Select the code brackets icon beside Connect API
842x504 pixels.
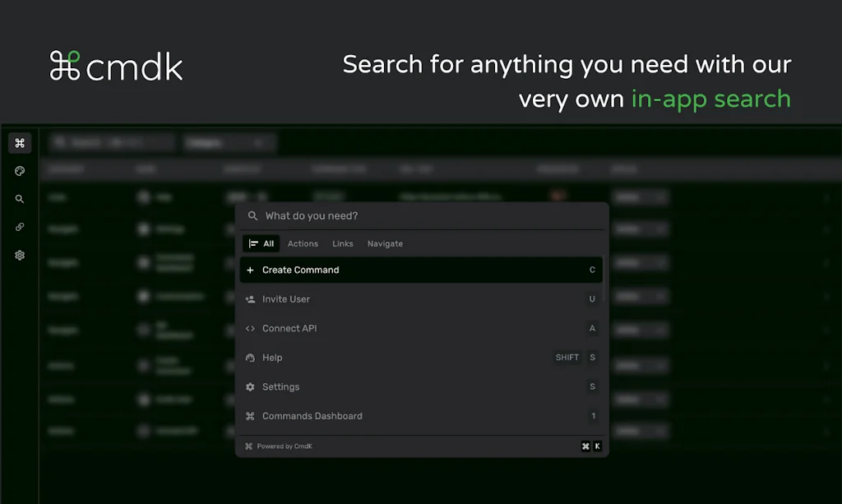[251, 328]
